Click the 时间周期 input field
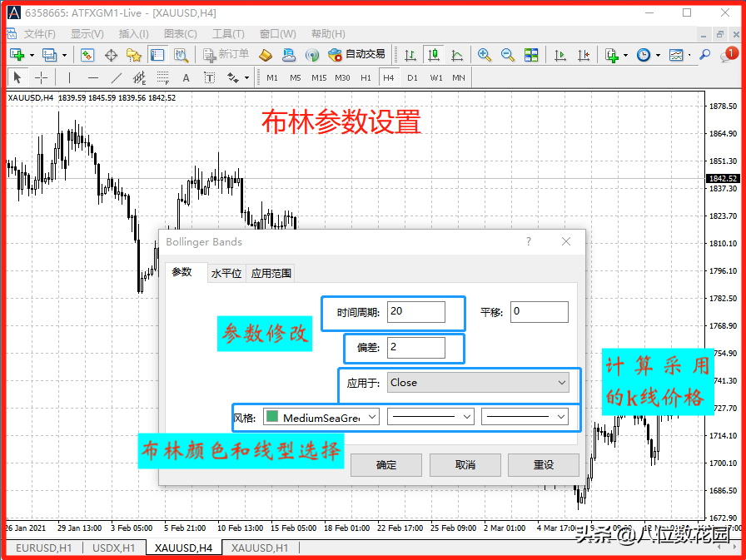 click(x=416, y=312)
